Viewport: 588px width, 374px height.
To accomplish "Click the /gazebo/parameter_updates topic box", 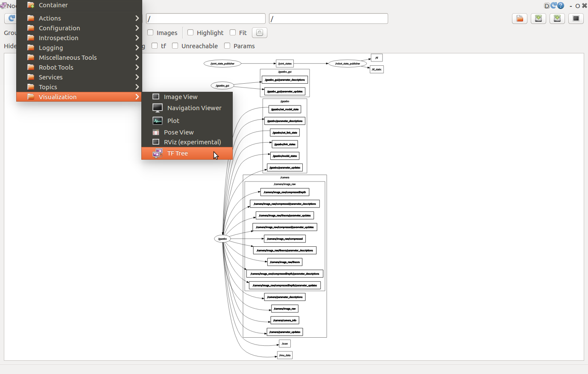I will coord(285,167).
